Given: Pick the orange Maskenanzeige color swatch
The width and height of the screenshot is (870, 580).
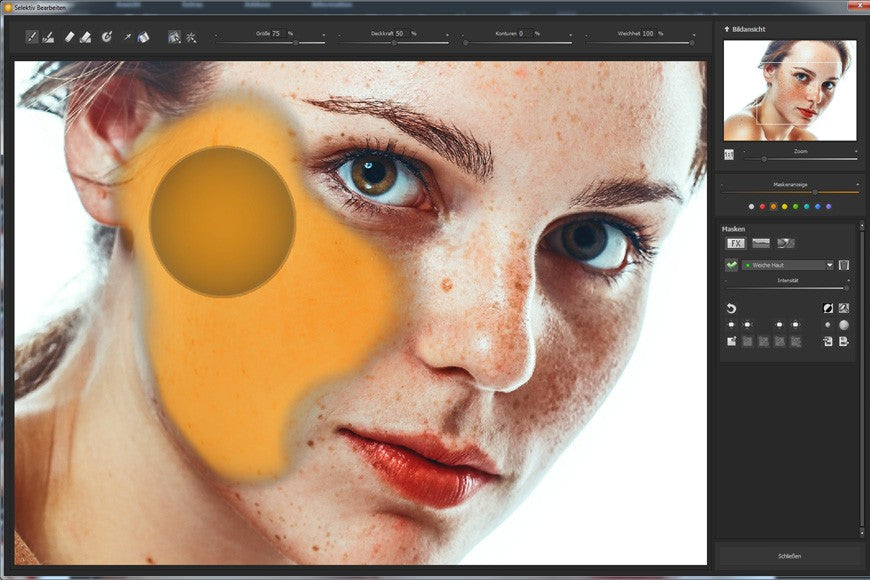Looking at the screenshot, I should pos(773,207).
